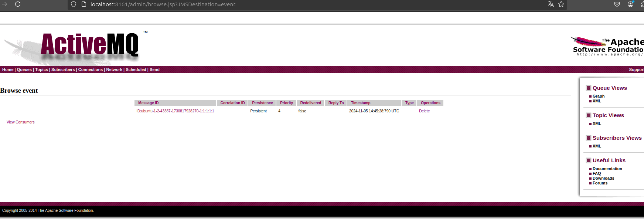Viewport: 644px width, 224px height.
Task: Open the Scheduled menu item
Action: click(x=136, y=69)
